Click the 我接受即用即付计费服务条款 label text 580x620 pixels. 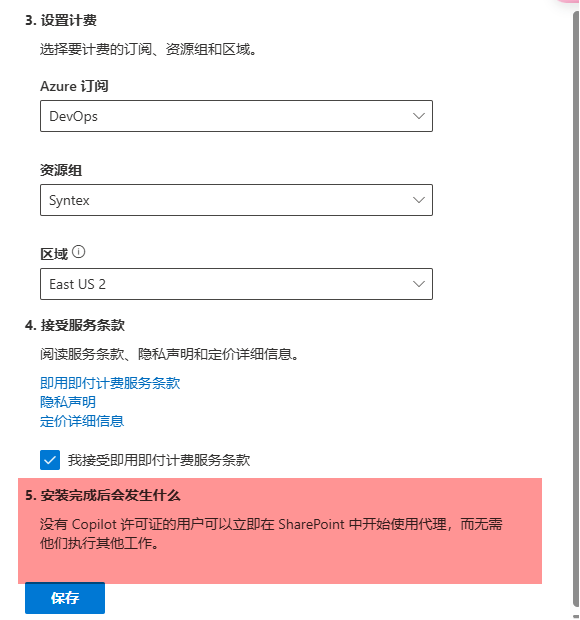[x=159, y=460]
